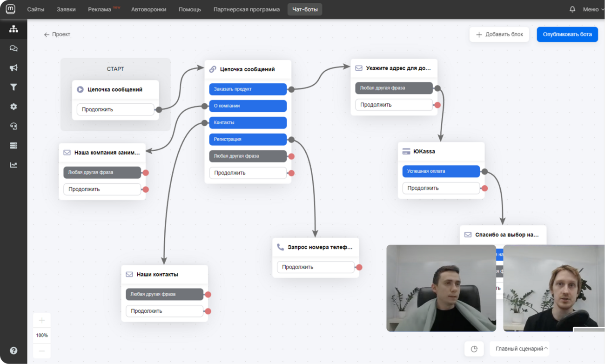This screenshot has width=605, height=364.
Task: Open the Сайты menu item
Action: [36, 9]
